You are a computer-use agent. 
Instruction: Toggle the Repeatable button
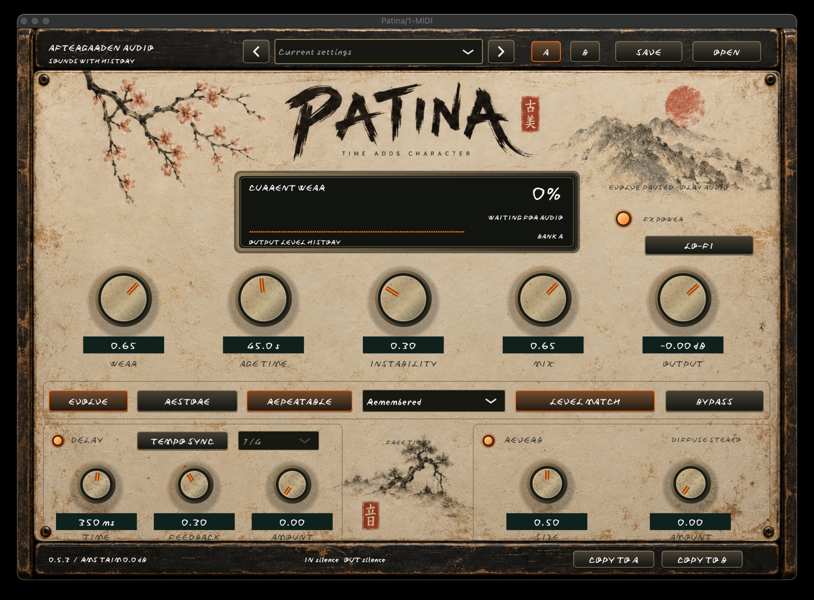[x=300, y=401]
